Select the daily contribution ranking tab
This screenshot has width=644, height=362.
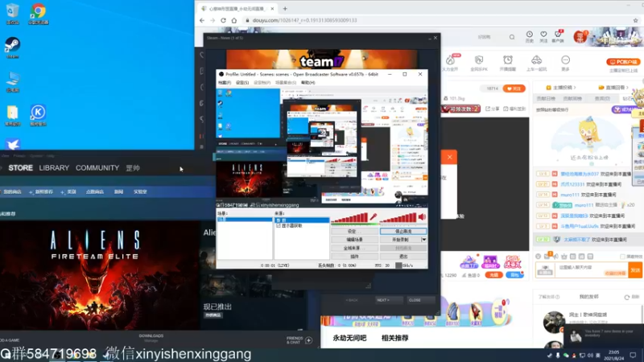pos(546,98)
